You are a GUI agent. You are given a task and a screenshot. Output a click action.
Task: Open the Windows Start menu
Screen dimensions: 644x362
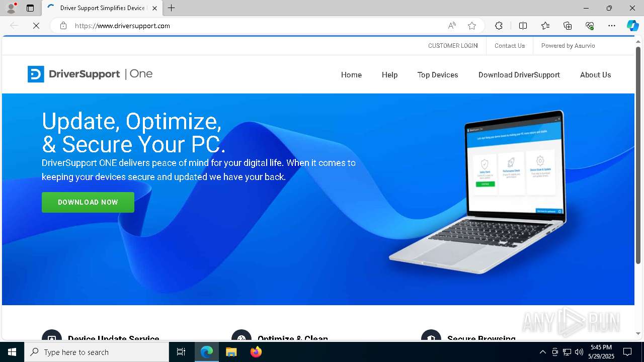coord(12,352)
